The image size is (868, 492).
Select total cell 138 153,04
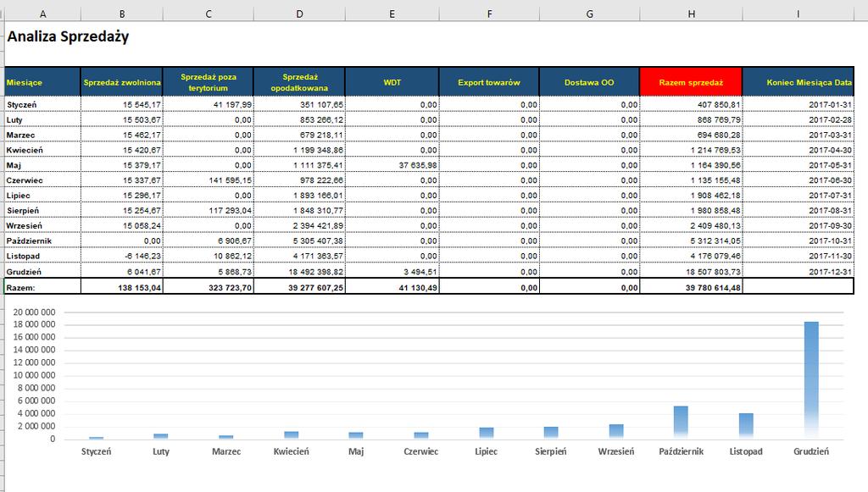click(122, 287)
